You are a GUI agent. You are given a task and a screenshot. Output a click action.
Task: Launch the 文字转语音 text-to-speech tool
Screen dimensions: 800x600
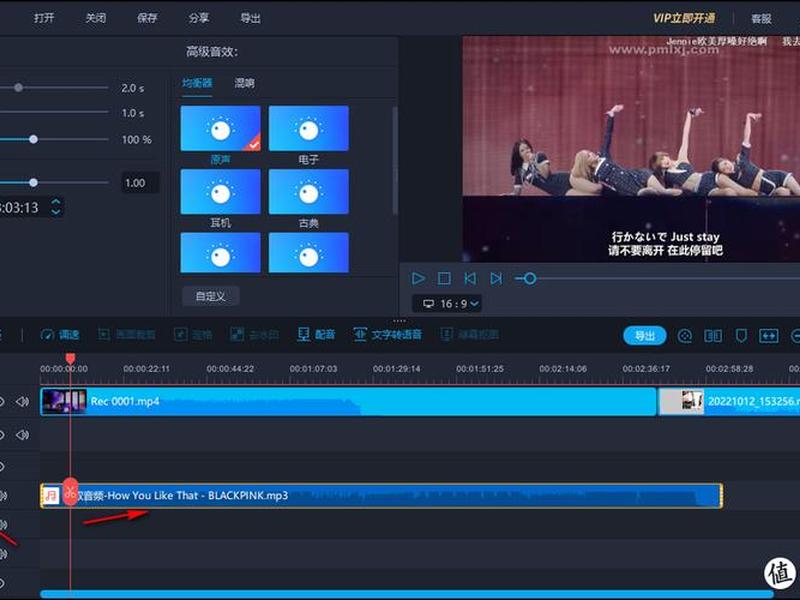coord(388,335)
